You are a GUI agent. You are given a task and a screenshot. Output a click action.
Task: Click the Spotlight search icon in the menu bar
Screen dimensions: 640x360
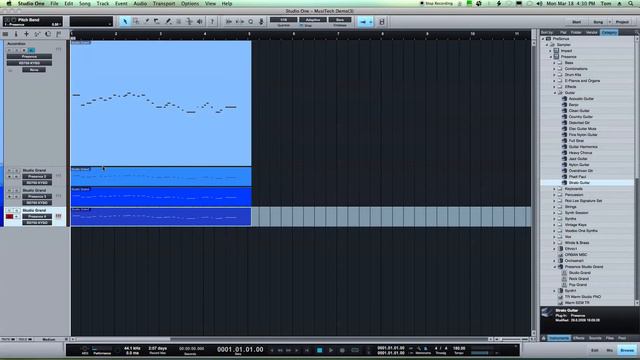tap(631, 4)
